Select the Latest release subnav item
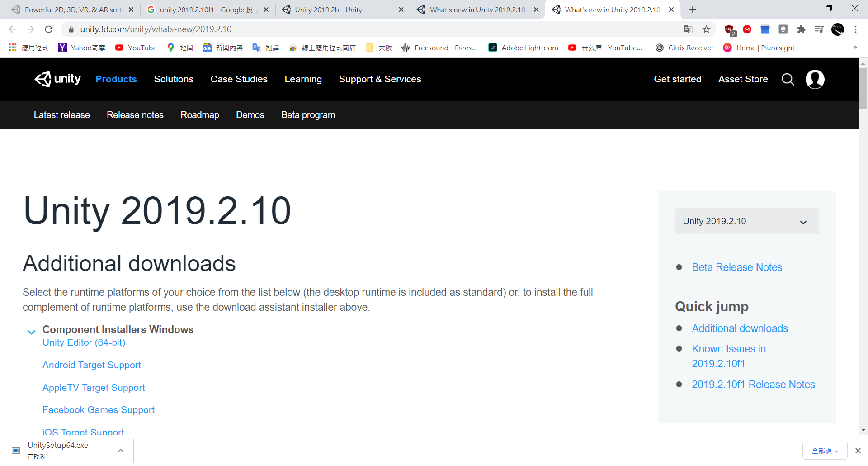Screen dimensions: 868x466 point(62,115)
